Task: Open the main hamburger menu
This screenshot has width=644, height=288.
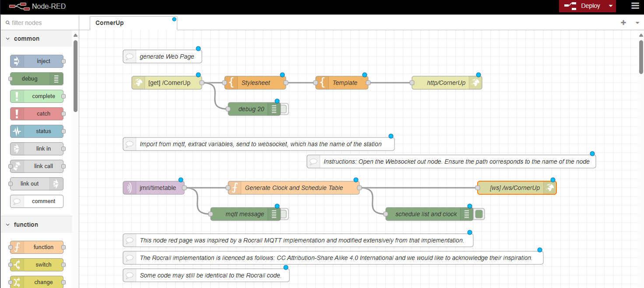Action: click(x=635, y=6)
